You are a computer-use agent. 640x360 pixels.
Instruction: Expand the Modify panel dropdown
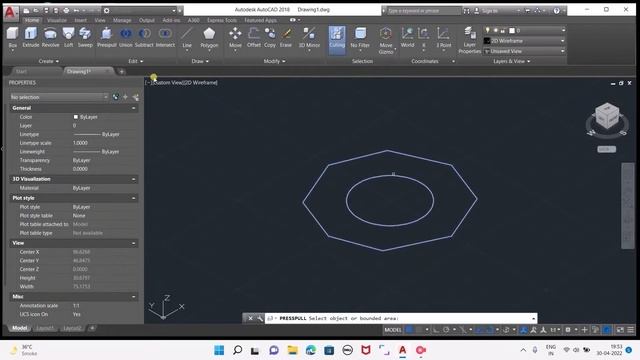pyautogui.click(x=274, y=61)
